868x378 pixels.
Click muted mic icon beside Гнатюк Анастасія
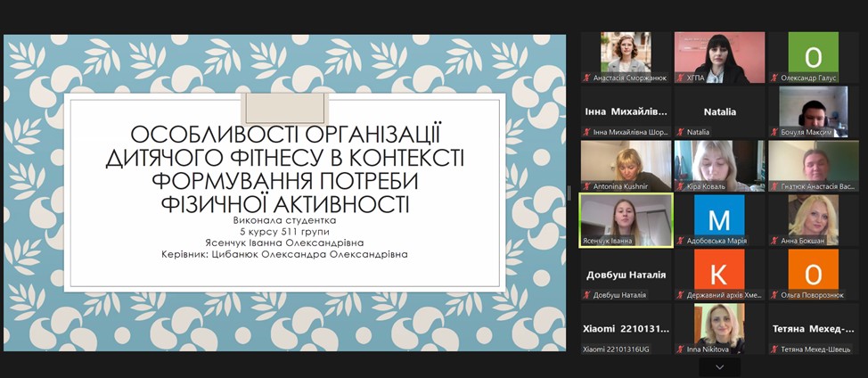774,186
